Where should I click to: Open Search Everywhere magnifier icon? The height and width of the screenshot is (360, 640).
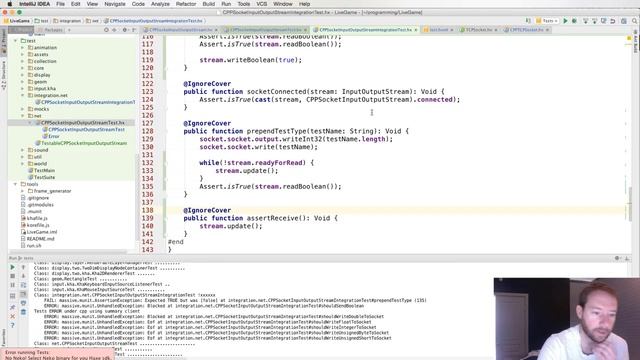pyautogui.click(x=635, y=21)
